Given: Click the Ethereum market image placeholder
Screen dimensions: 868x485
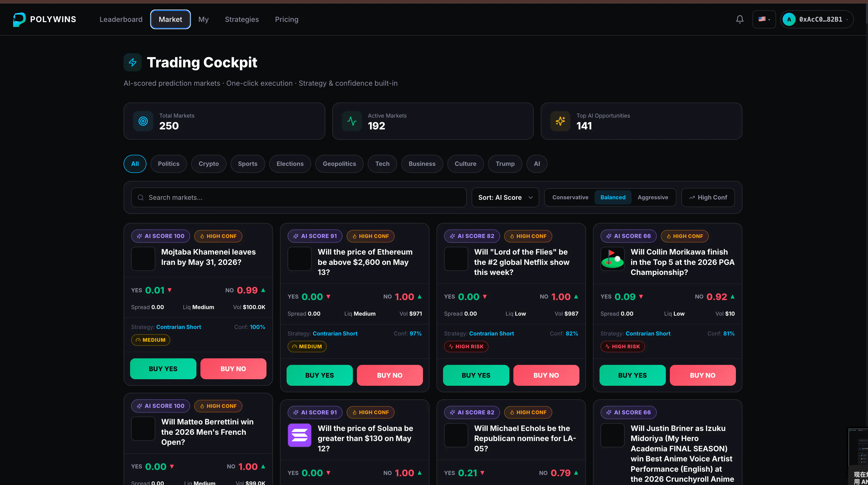Looking at the screenshot, I should (x=300, y=259).
